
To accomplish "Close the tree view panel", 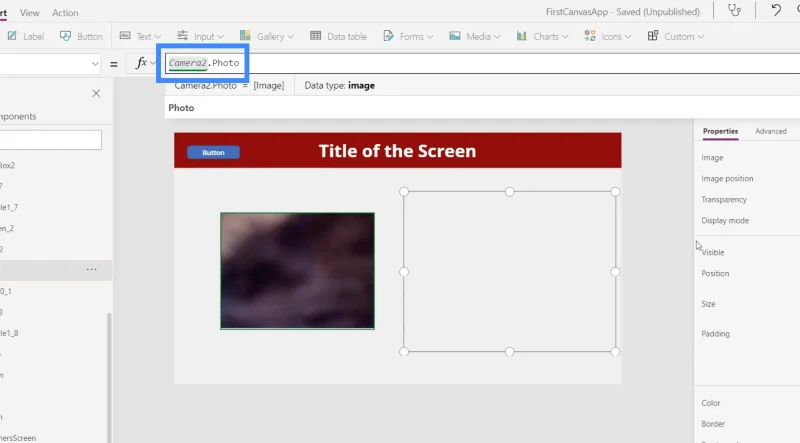I will point(96,93).
